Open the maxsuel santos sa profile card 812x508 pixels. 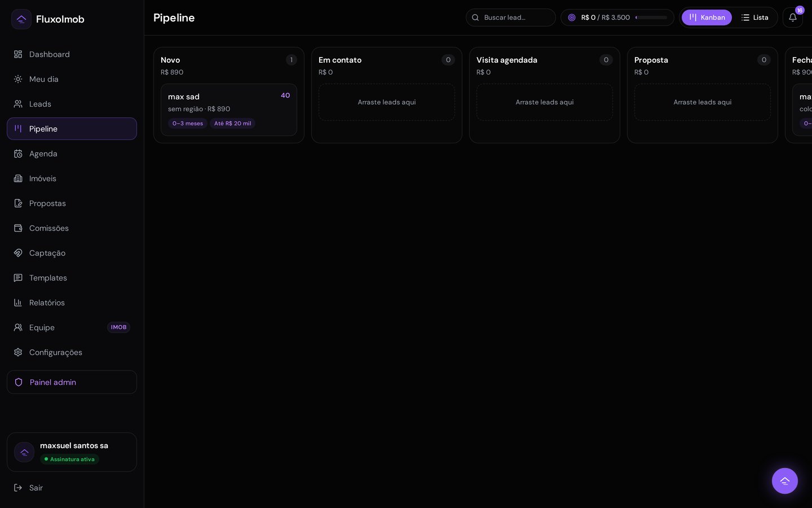pos(72,452)
